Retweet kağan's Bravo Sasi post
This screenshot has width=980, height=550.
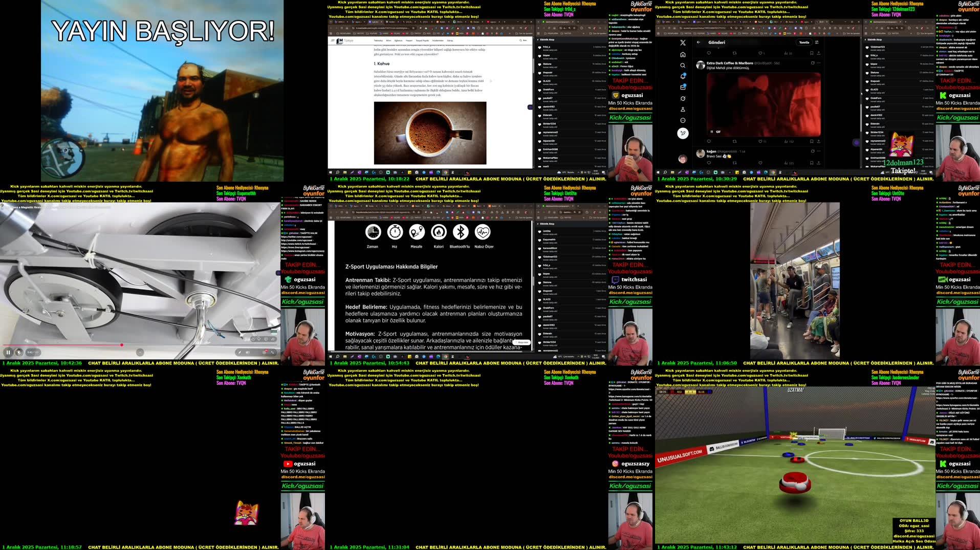734,162
